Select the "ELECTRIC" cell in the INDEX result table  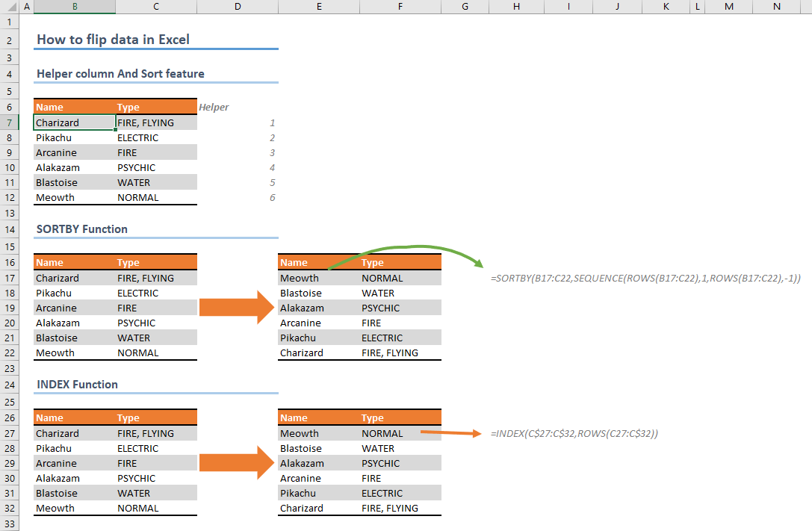point(383,493)
